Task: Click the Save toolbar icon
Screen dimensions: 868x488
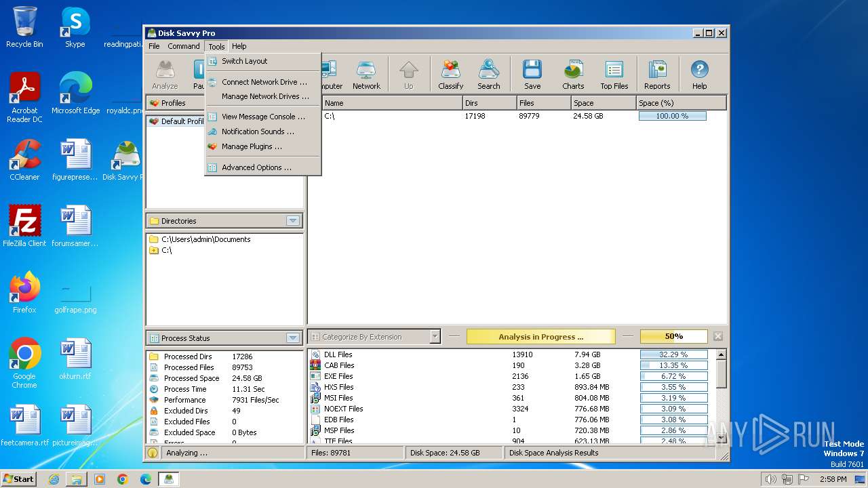Action: tap(532, 75)
